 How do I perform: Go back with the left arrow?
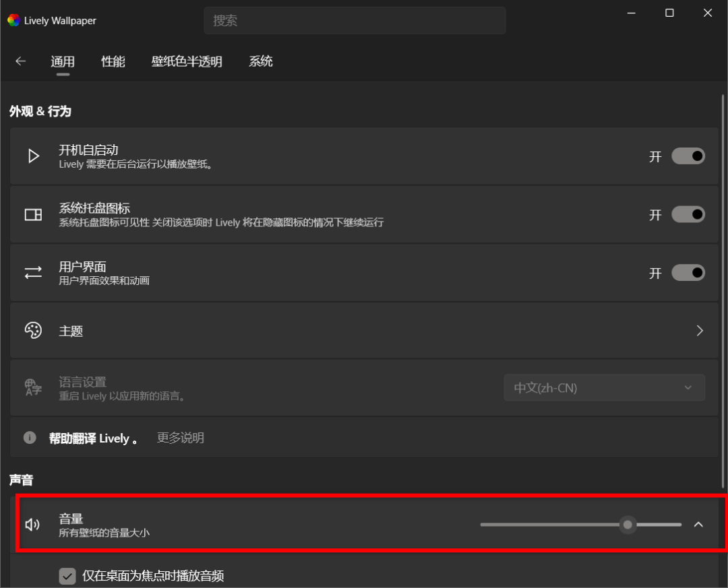pyautogui.click(x=20, y=61)
